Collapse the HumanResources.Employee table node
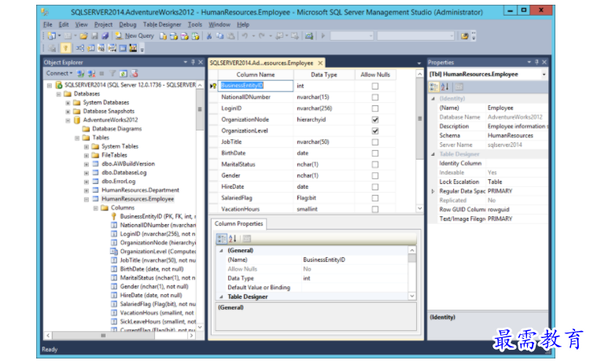The image size is (590, 364). click(87, 200)
